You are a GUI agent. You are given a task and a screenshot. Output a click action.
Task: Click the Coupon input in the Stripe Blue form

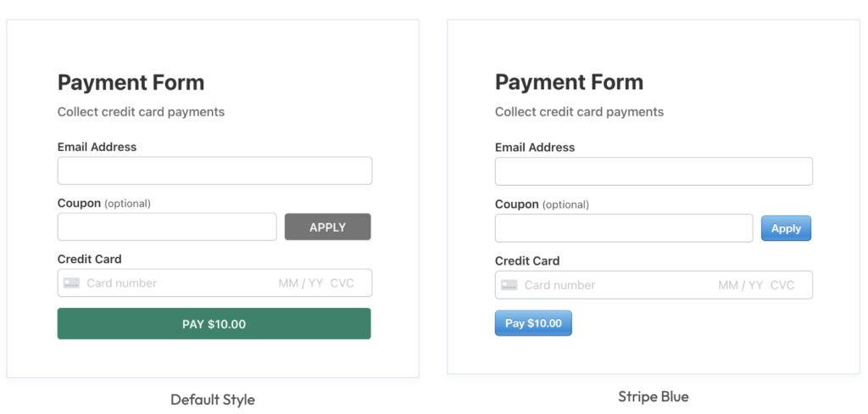click(624, 228)
